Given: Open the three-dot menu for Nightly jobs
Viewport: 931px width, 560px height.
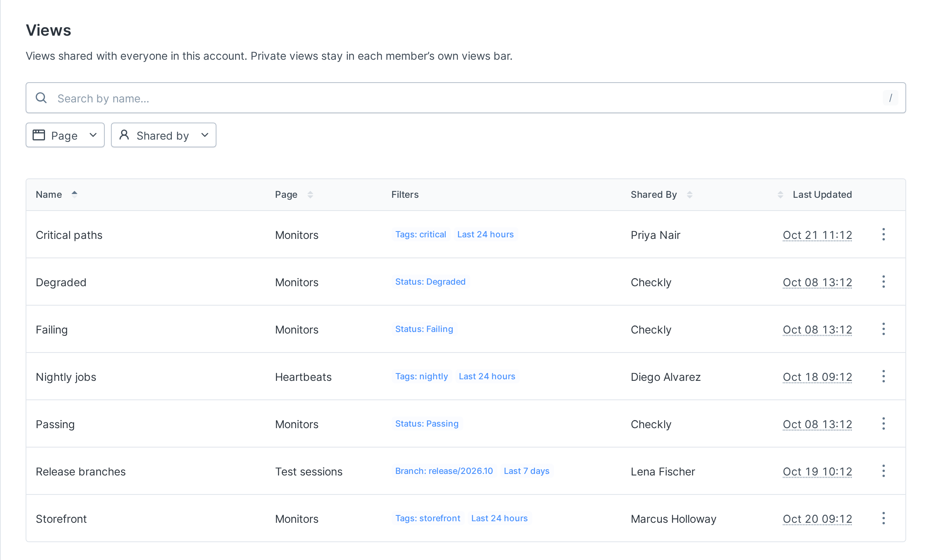Looking at the screenshot, I should pyautogui.click(x=883, y=376).
